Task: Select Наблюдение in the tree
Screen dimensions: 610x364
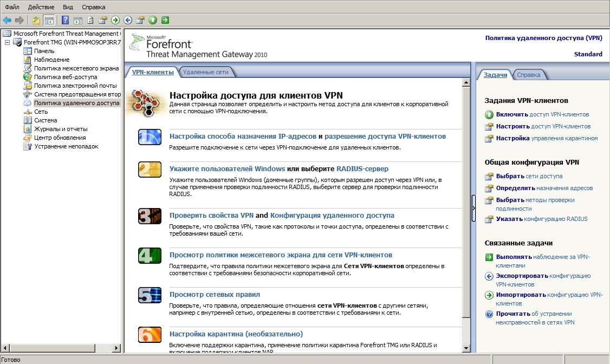Action: point(52,60)
